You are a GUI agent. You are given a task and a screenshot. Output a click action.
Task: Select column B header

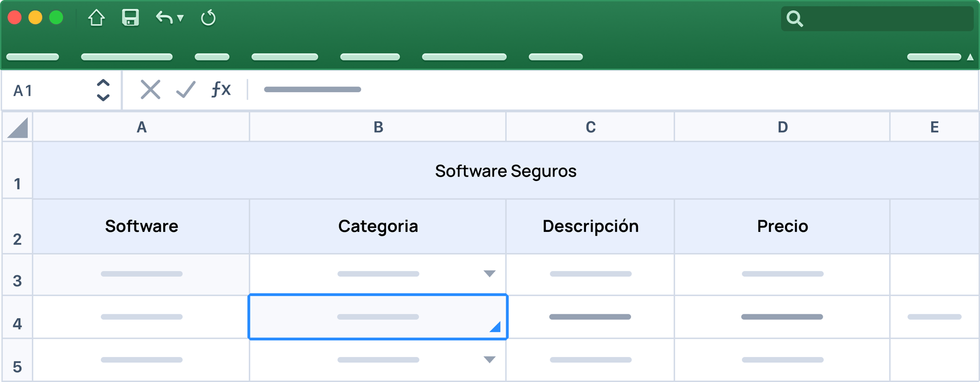pos(378,127)
